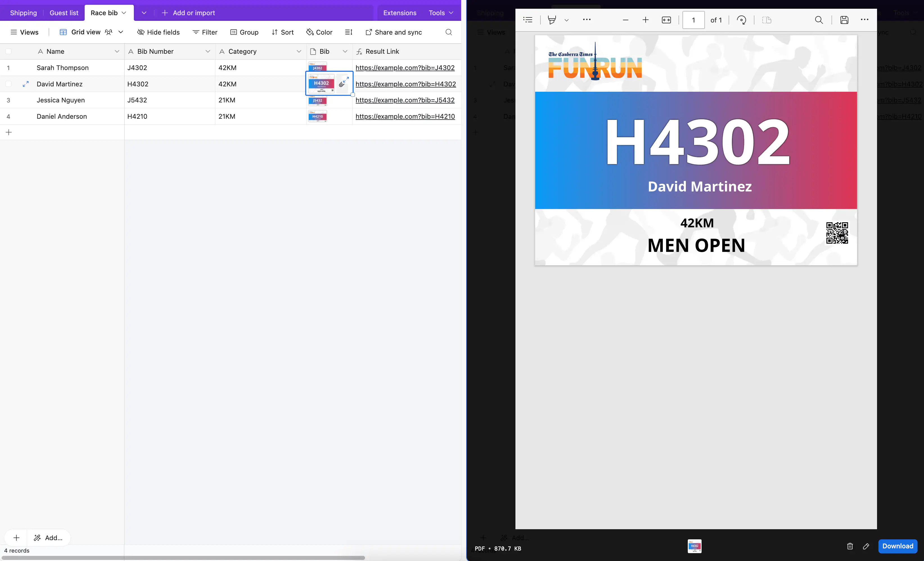Search records with the magnifier icon
The image size is (924, 561).
[449, 32]
